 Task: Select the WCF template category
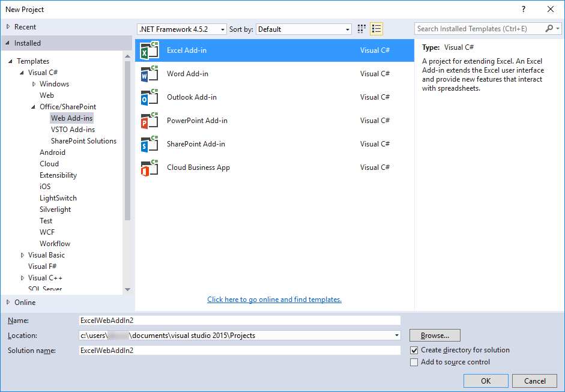point(47,232)
